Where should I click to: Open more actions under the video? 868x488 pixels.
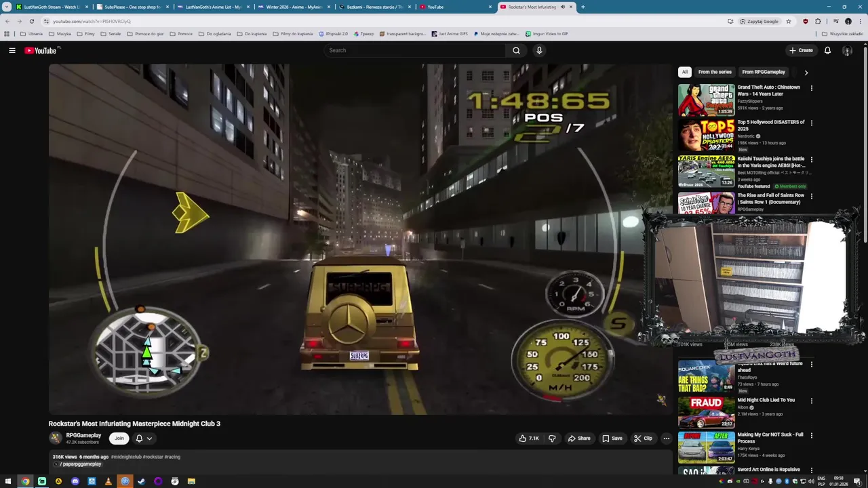coord(666,439)
